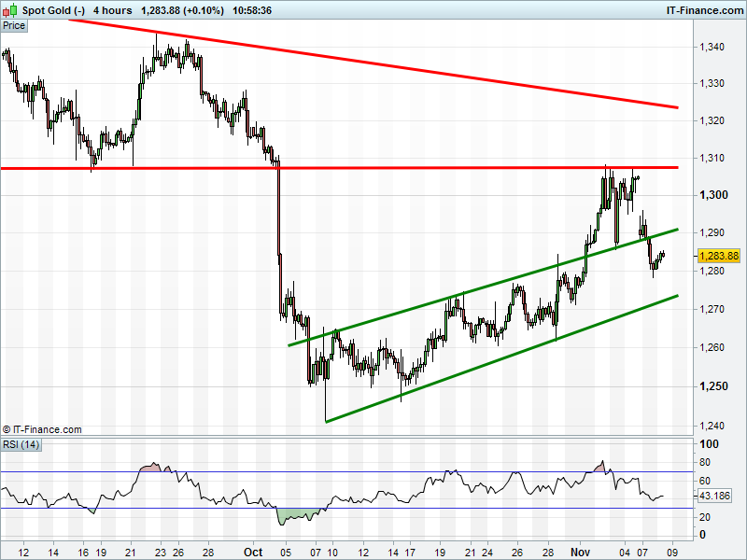Click the 04 date label on time axis
The height and width of the screenshot is (560, 747).
pyautogui.click(x=625, y=553)
